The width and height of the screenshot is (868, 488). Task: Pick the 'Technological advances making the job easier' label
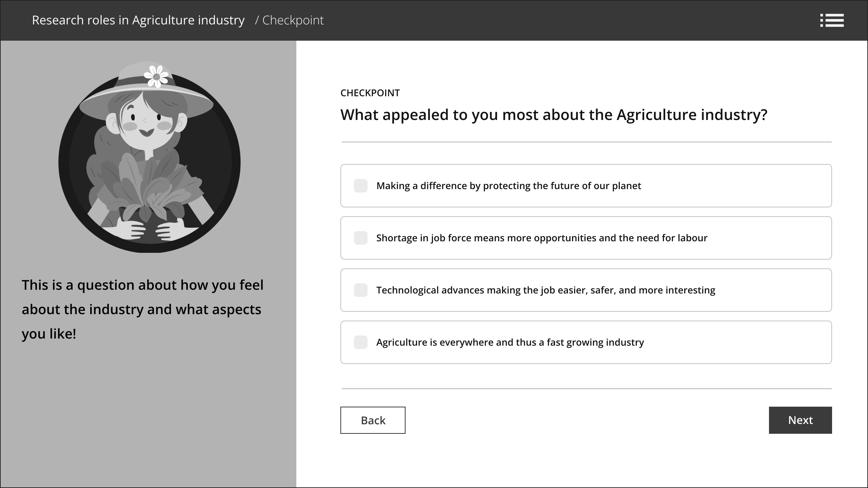(546, 290)
